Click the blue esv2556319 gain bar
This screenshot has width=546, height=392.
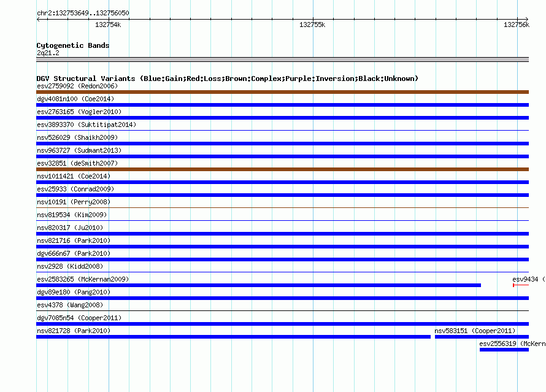[504, 350]
